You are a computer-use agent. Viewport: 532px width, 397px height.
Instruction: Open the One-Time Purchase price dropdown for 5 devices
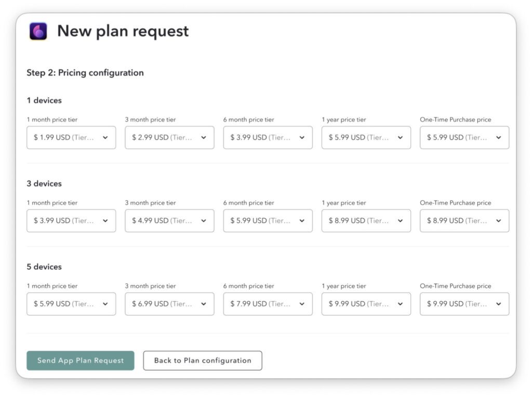[464, 303]
